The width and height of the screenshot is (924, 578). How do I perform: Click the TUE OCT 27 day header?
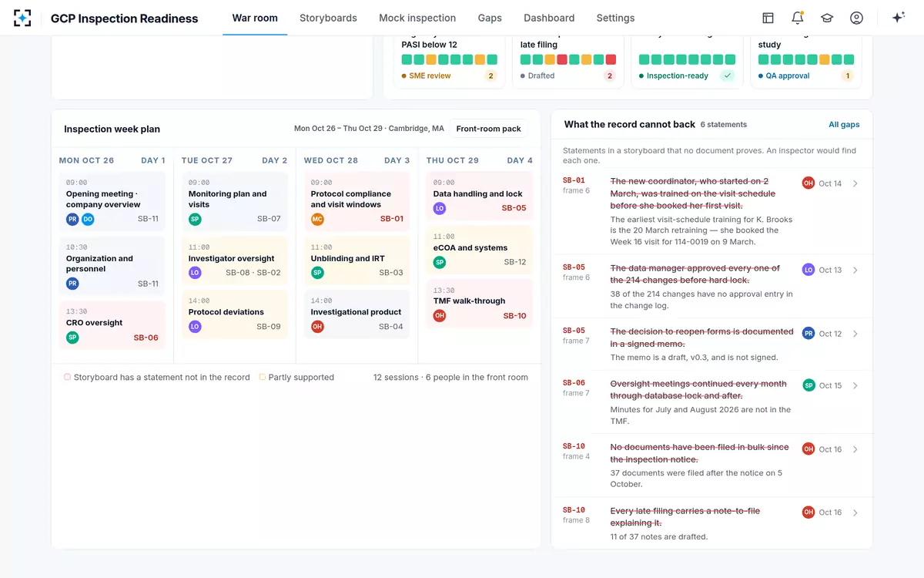(207, 160)
